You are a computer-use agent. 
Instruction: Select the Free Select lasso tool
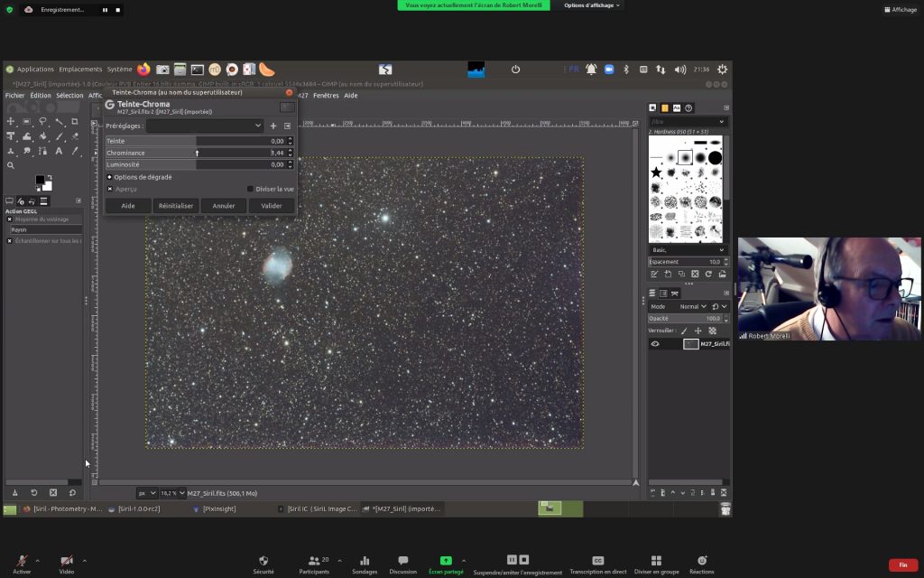point(43,122)
